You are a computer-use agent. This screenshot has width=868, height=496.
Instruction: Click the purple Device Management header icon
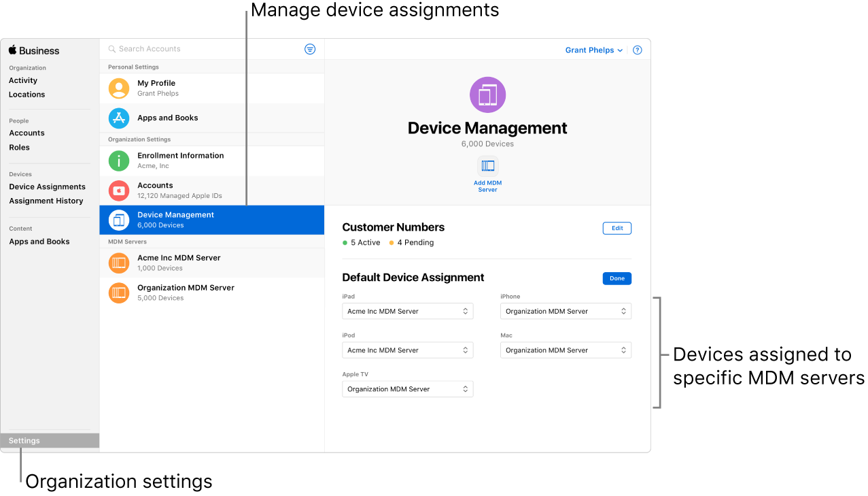pos(487,95)
